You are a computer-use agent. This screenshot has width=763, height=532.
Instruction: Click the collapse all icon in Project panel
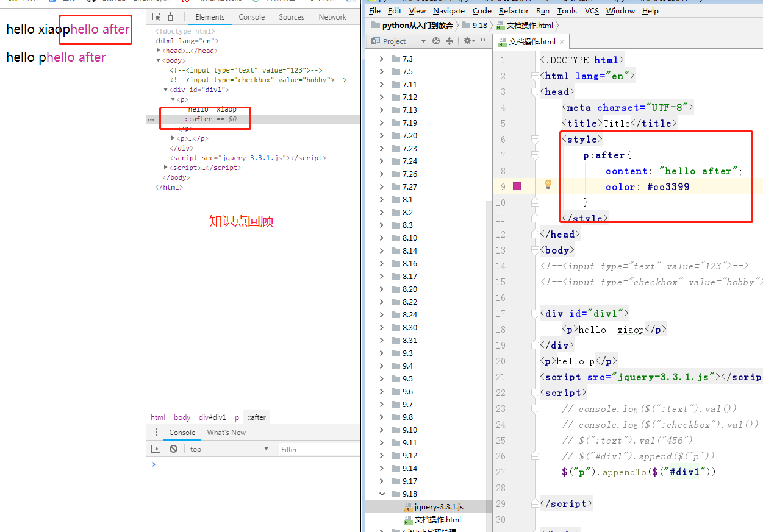tap(450, 41)
